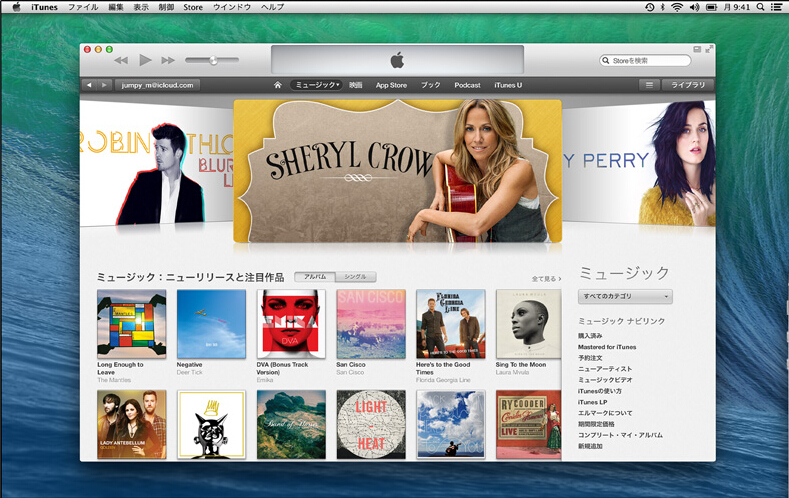Open the Lady Antebellum Golden album cover

131,425
